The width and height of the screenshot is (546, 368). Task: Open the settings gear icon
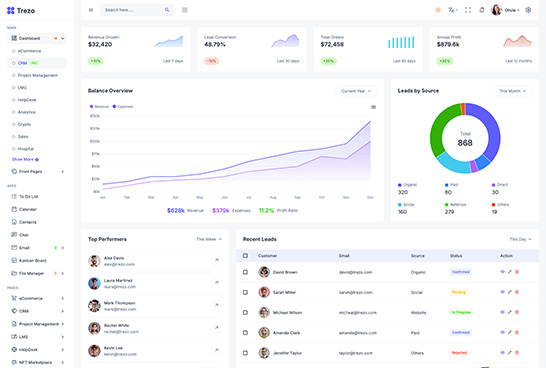point(528,10)
